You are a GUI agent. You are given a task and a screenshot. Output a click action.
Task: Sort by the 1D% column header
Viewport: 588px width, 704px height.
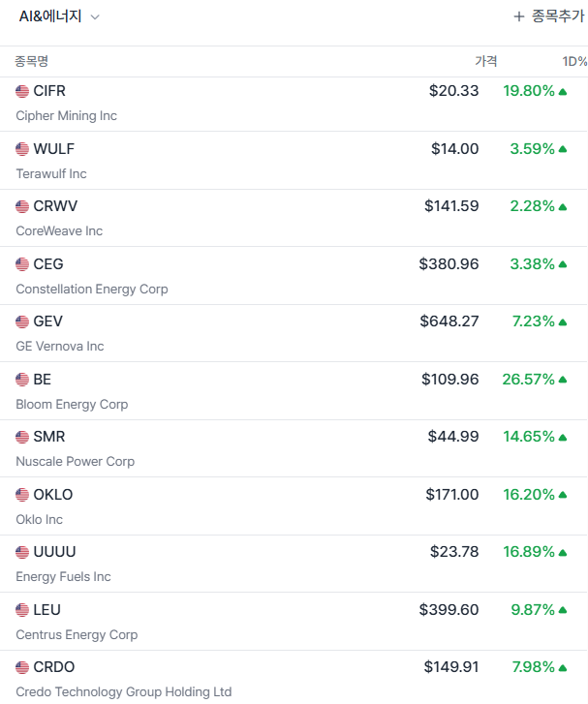pos(574,61)
